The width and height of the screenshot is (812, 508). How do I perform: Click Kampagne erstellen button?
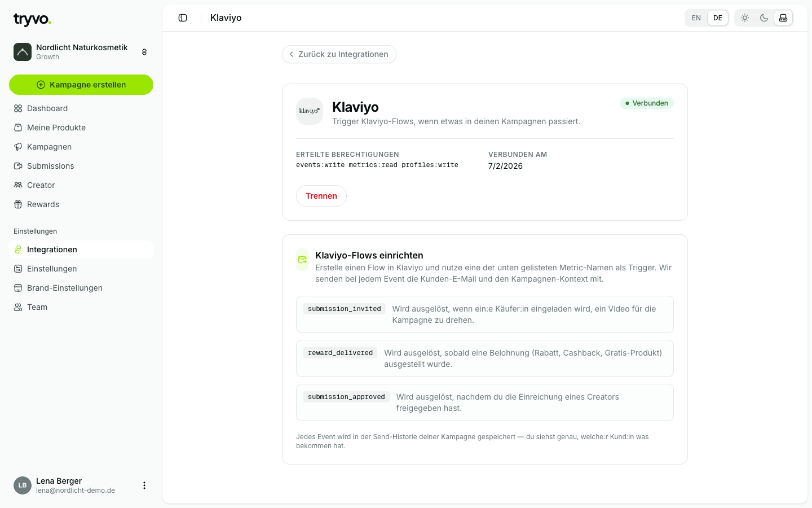click(x=81, y=85)
